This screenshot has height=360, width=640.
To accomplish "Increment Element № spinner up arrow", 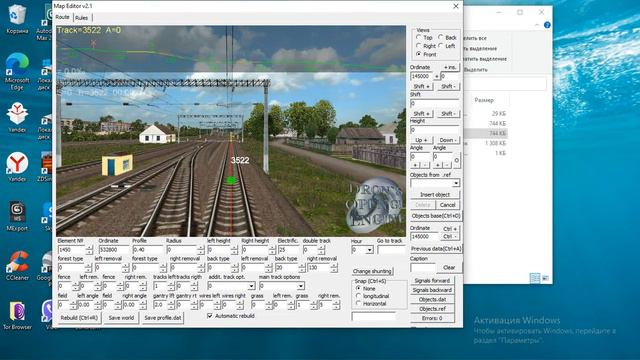I will [89, 247].
